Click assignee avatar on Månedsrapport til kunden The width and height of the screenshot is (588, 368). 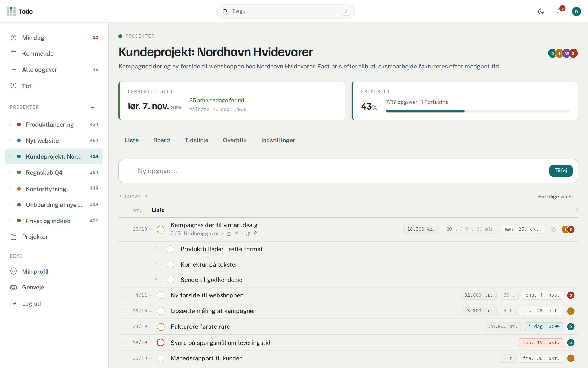coord(571,358)
